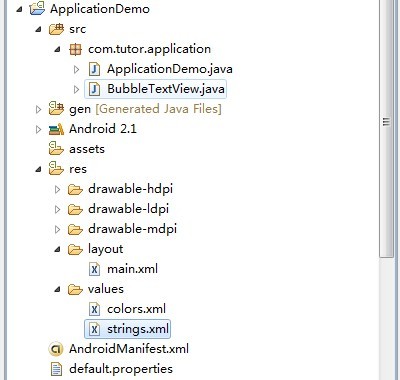Select the layout label
Viewport: 400px width, 380px height.
[x=105, y=250]
